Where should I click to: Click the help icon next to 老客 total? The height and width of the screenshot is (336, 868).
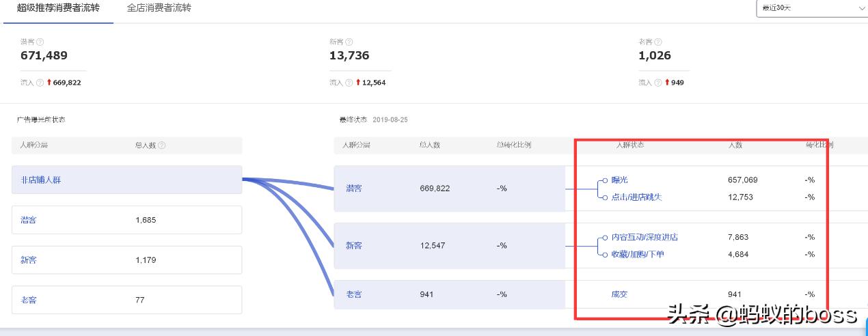tap(658, 42)
